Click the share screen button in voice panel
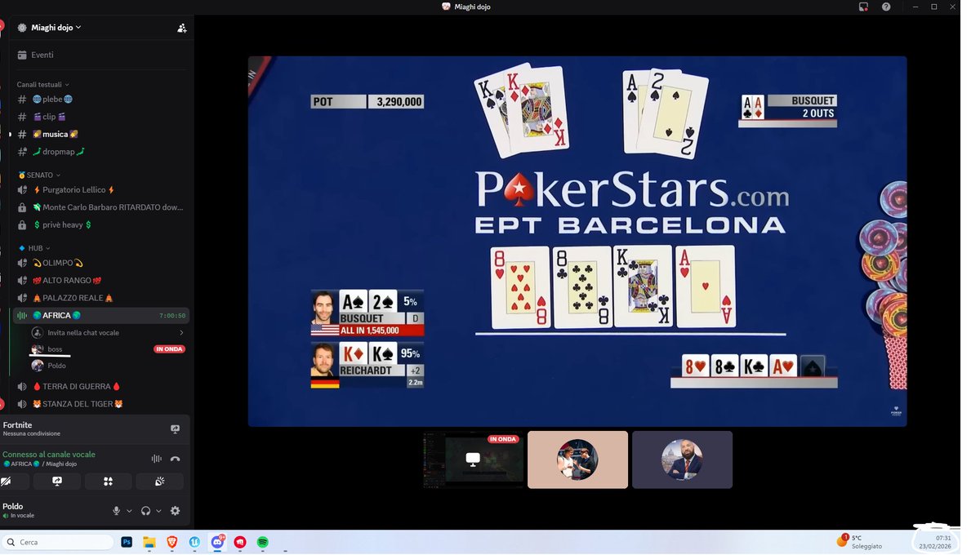The width and height of the screenshot is (980, 555). point(57,482)
